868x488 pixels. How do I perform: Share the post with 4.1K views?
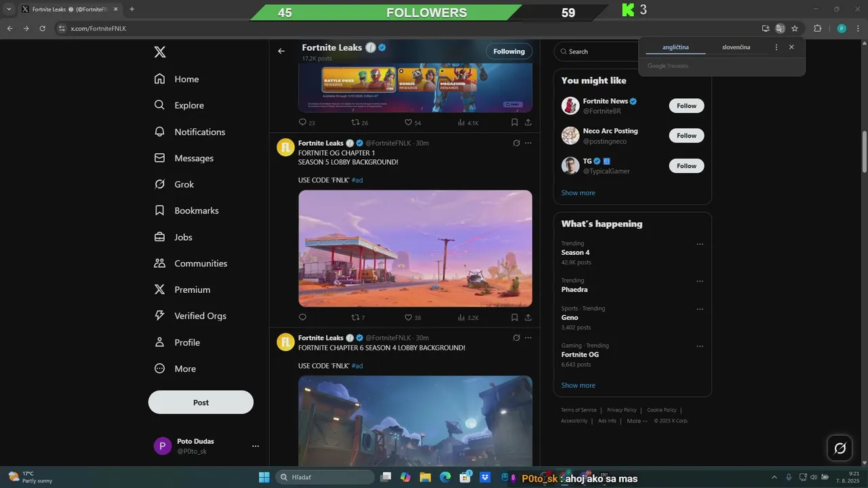[x=528, y=123]
